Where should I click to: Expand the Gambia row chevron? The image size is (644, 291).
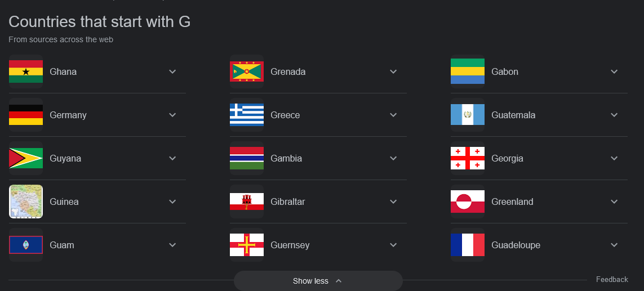[x=393, y=158]
